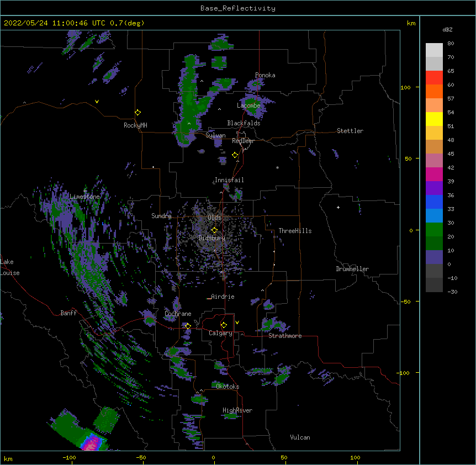Select the Blackfalds label
This screenshot has width=476, height=465.
pyautogui.click(x=244, y=123)
